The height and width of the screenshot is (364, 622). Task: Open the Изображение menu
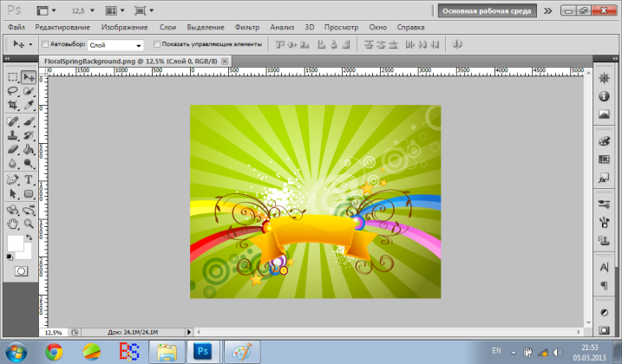click(123, 28)
